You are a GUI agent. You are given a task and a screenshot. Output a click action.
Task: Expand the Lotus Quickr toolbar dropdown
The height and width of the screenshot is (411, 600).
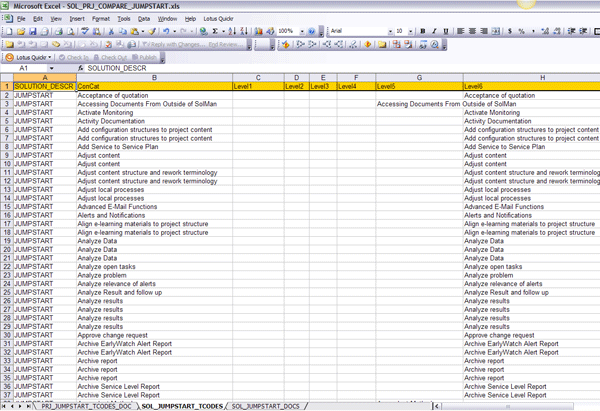pyautogui.click(x=50, y=57)
